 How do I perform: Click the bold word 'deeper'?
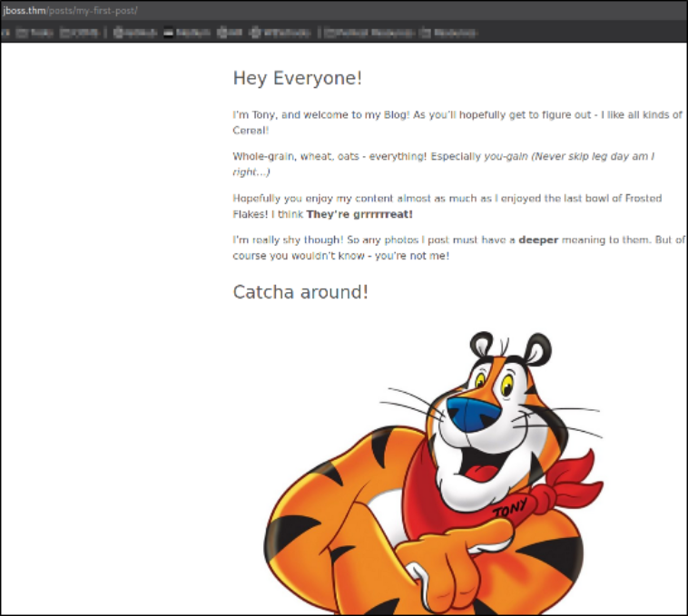click(538, 240)
